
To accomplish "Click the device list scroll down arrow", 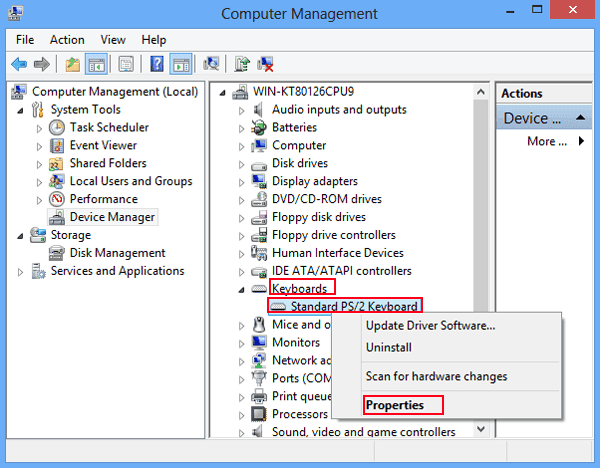I will pos(481,428).
